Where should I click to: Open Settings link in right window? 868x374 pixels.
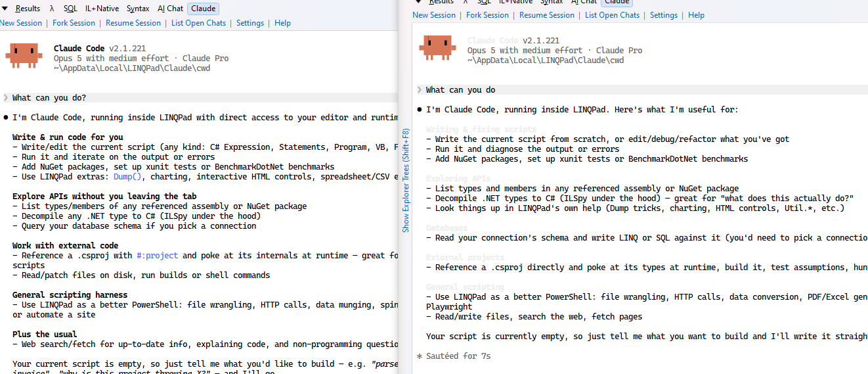pos(664,15)
